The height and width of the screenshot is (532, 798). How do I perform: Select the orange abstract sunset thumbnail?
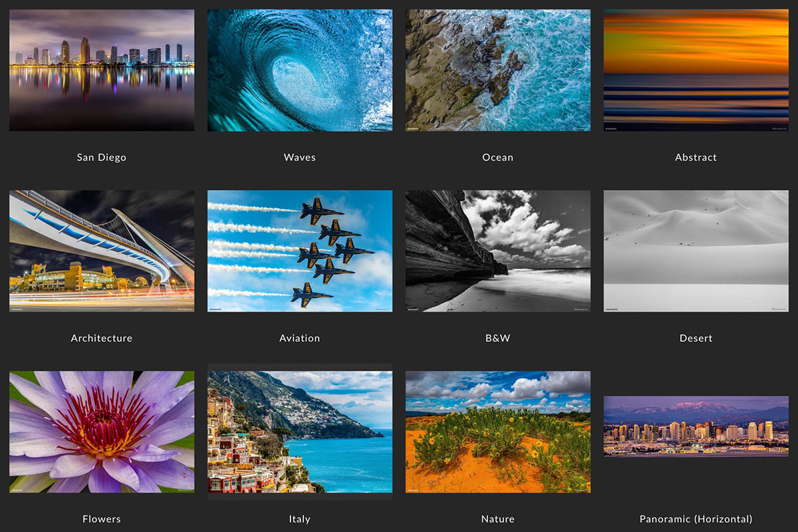point(696,70)
